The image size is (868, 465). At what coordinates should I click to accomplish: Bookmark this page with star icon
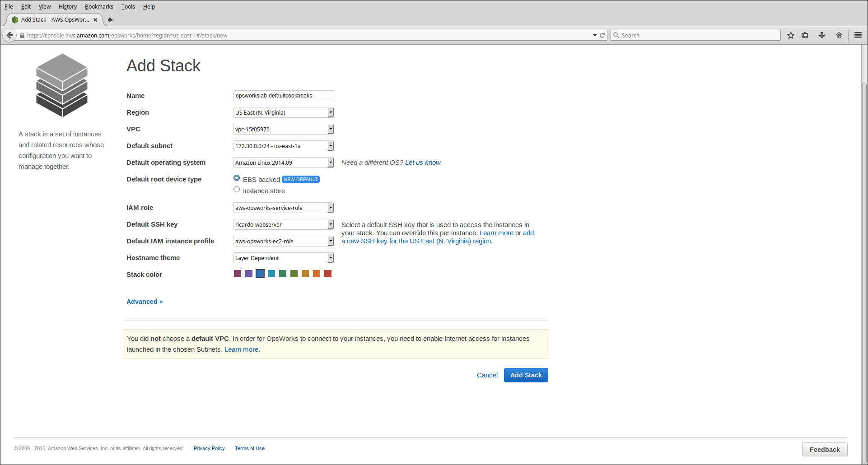pyautogui.click(x=790, y=35)
